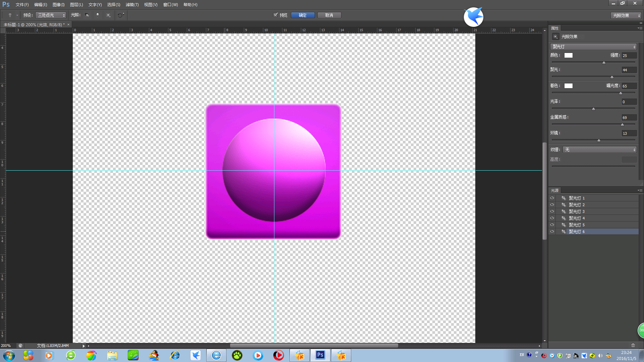Toggle visibility of 聚光灯 4
644x362 pixels.
tap(552, 218)
